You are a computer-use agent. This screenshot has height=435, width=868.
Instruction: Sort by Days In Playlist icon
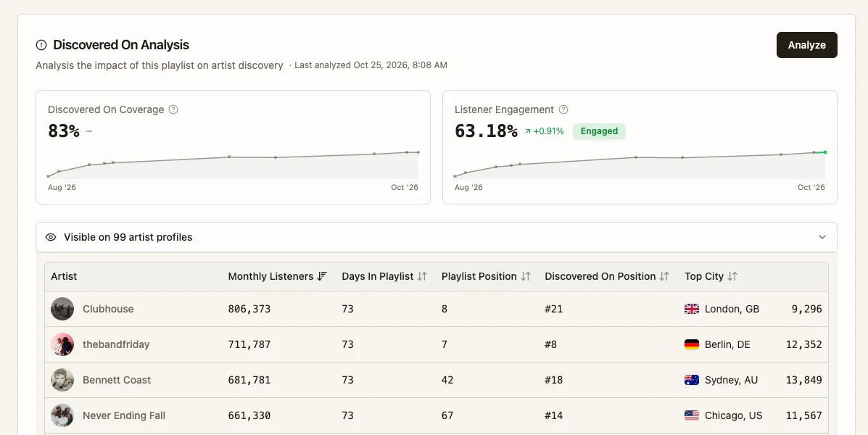(422, 276)
